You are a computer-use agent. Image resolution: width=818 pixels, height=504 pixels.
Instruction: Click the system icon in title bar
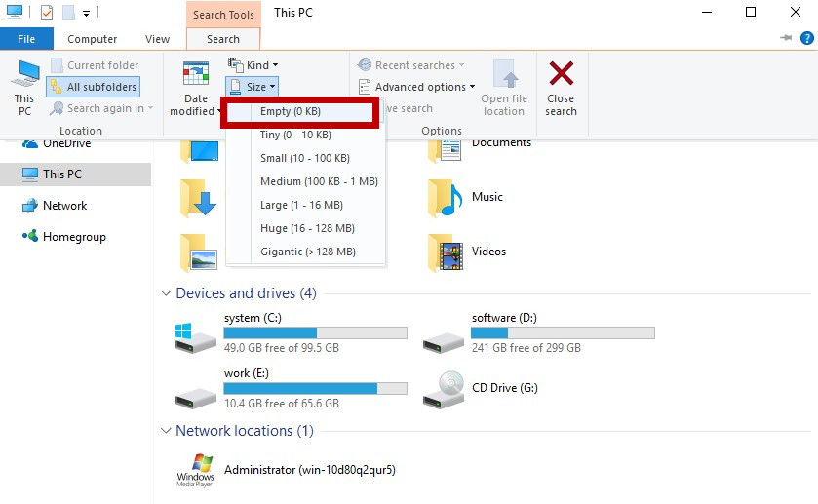[x=14, y=12]
